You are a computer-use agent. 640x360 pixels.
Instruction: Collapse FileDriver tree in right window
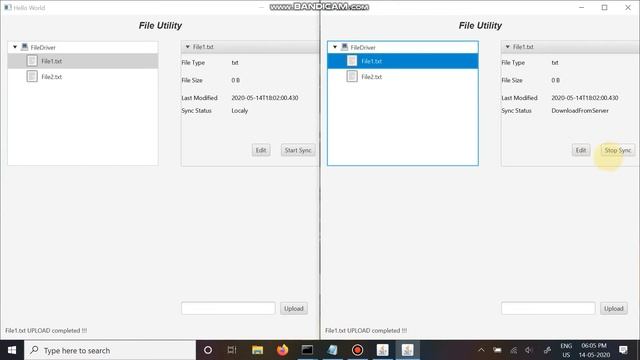tap(335, 47)
